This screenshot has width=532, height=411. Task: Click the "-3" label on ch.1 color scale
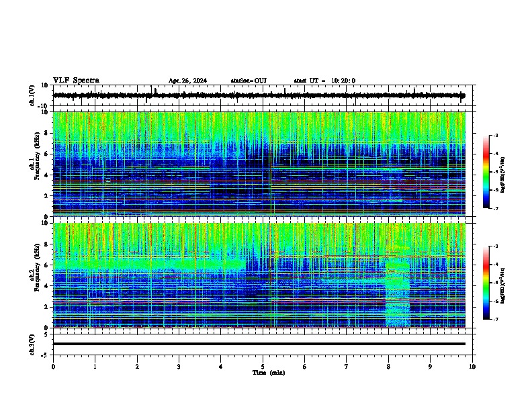pos(496,136)
